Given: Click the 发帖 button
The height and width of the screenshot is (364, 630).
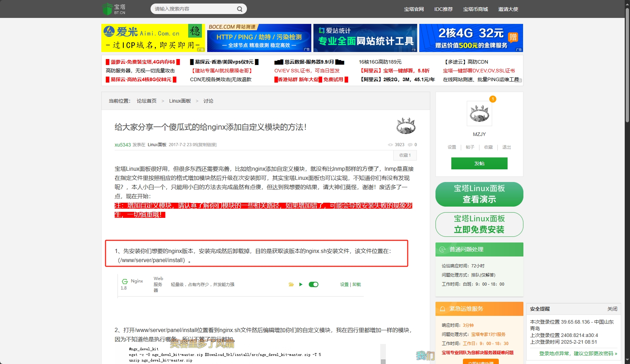Looking at the screenshot, I should point(479,163).
